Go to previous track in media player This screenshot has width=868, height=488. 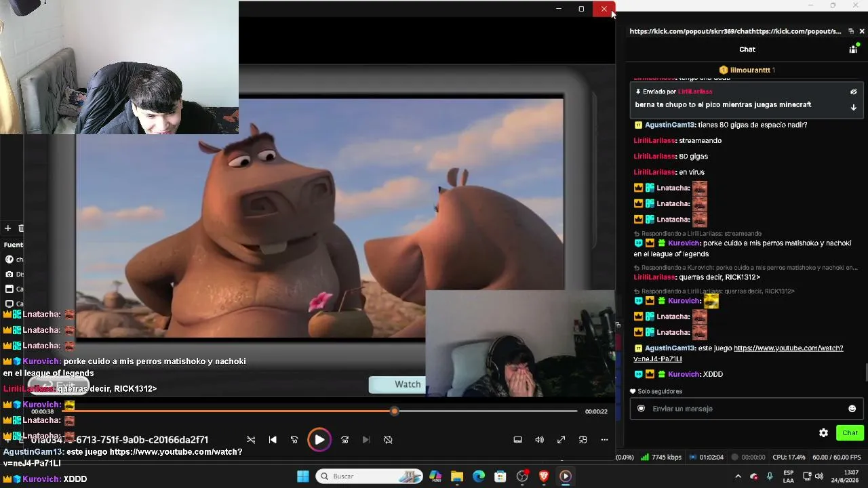click(x=273, y=440)
